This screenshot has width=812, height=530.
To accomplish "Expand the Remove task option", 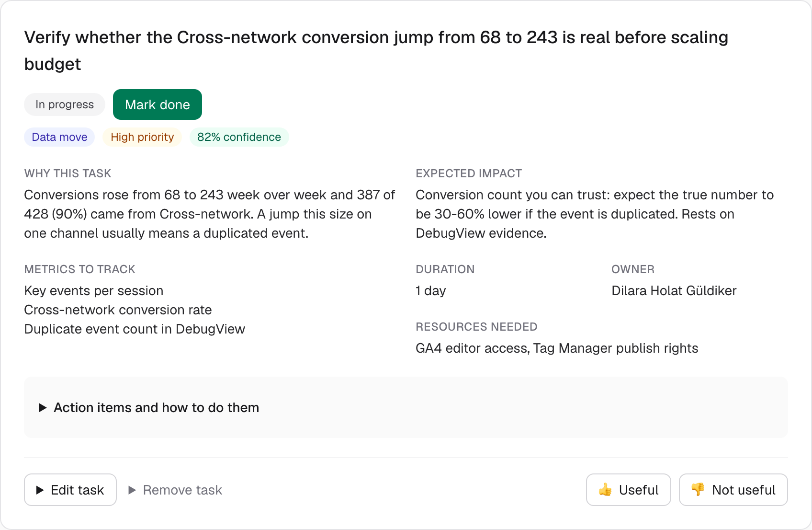I will 175,490.
